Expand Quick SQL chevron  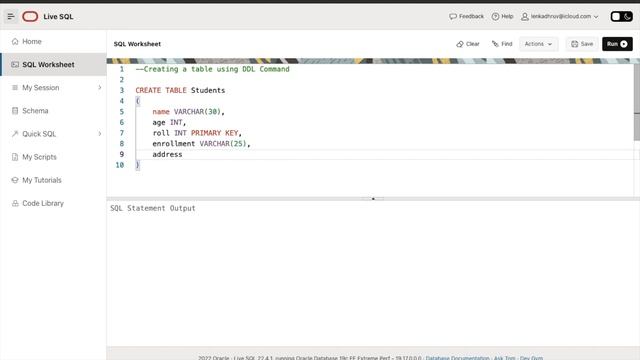click(x=100, y=134)
